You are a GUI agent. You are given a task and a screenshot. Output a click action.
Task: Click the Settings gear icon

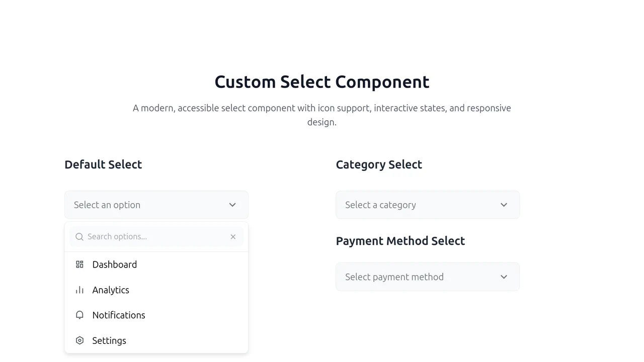point(79,340)
